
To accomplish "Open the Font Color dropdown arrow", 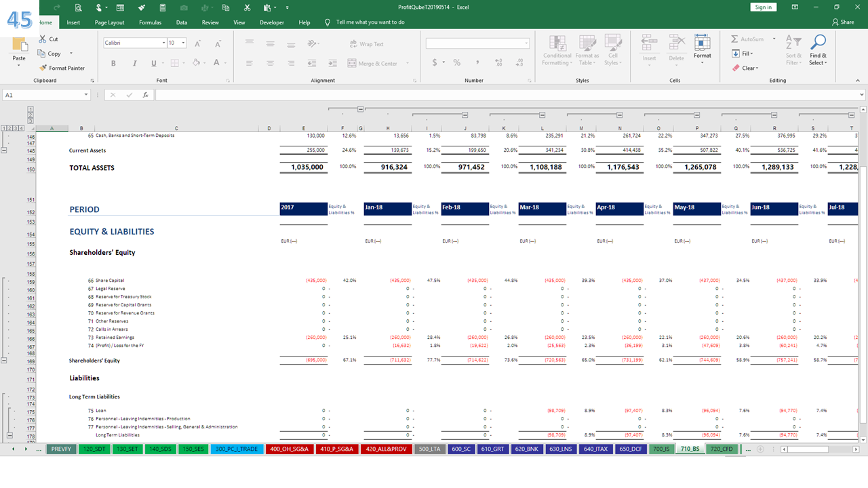I will (225, 63).
